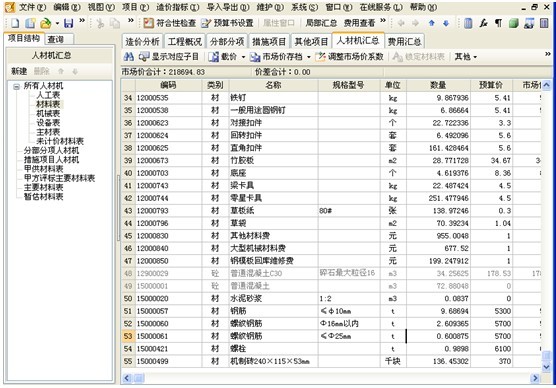Viewport: 556px width, 388px height.
Task: Select 主材表 in the tree
Action: pos(48,132)
